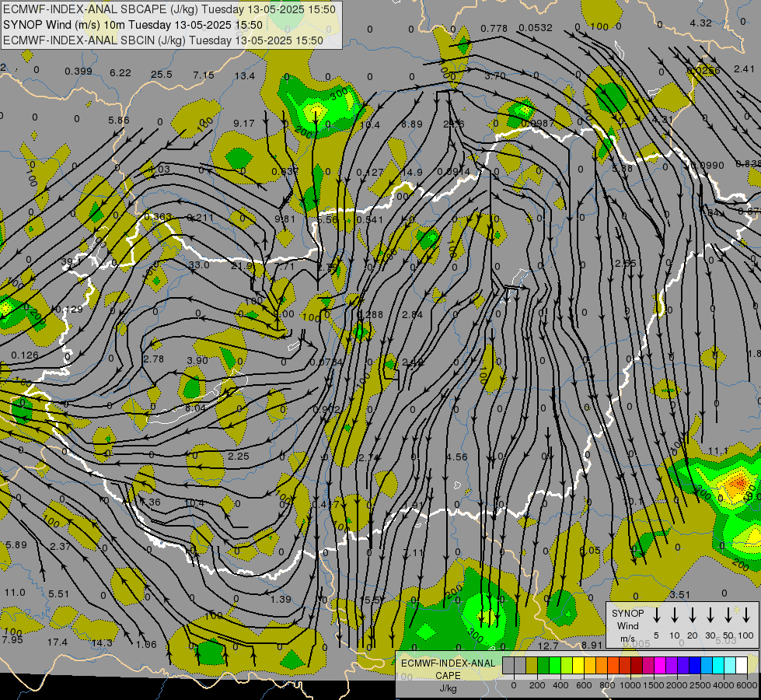Pick the dark red swatch in CAPE legend
This screenshot has height=700, width=761.
point(637,666)
